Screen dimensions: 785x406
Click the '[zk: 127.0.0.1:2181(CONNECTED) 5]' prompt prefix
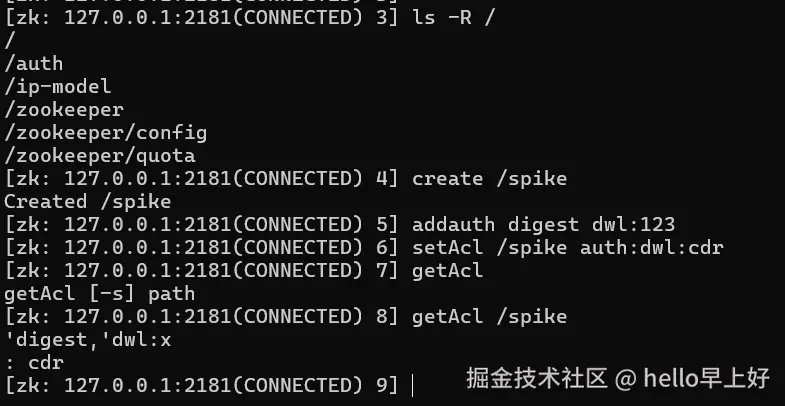click(x=202, y=225)
